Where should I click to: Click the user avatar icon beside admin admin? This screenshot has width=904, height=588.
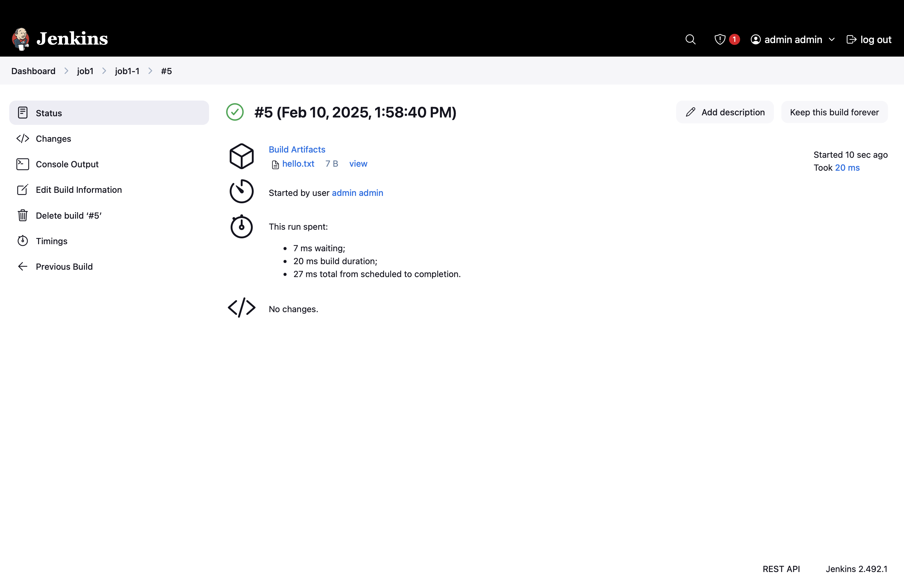(755, 39)
